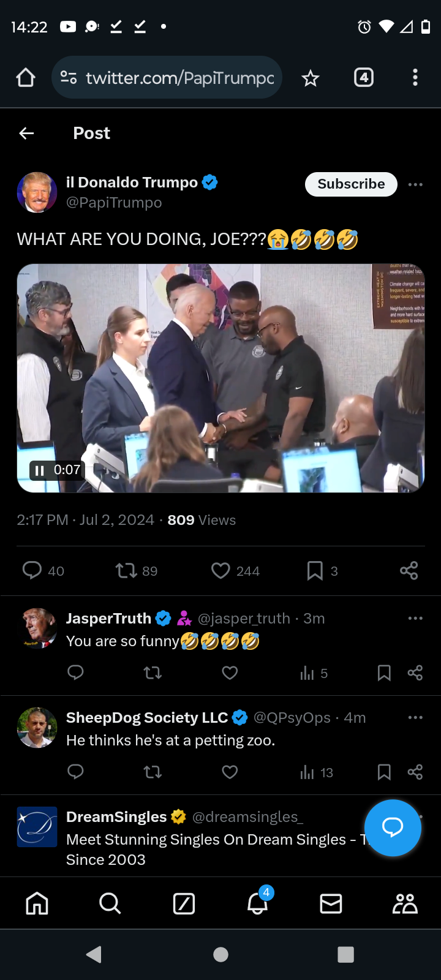Open Search tab in bottom navigation
The image size is (441, 980).
[x=110, y=903]
